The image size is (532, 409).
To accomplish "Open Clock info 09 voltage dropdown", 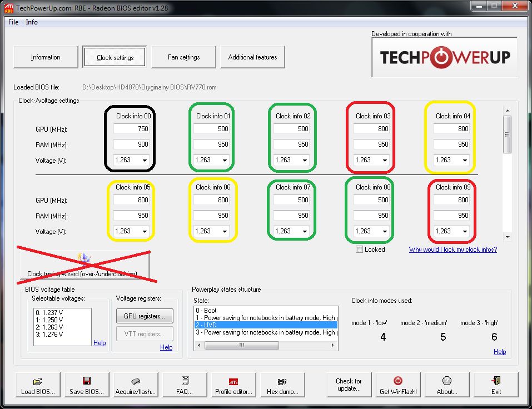I will click(465, 231).
